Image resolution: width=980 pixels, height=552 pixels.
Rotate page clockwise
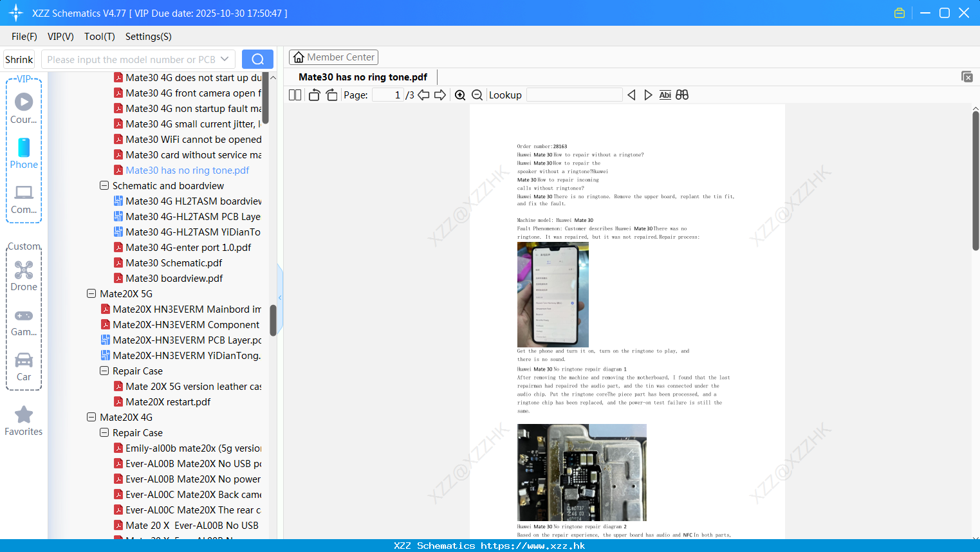pos(331,95)
